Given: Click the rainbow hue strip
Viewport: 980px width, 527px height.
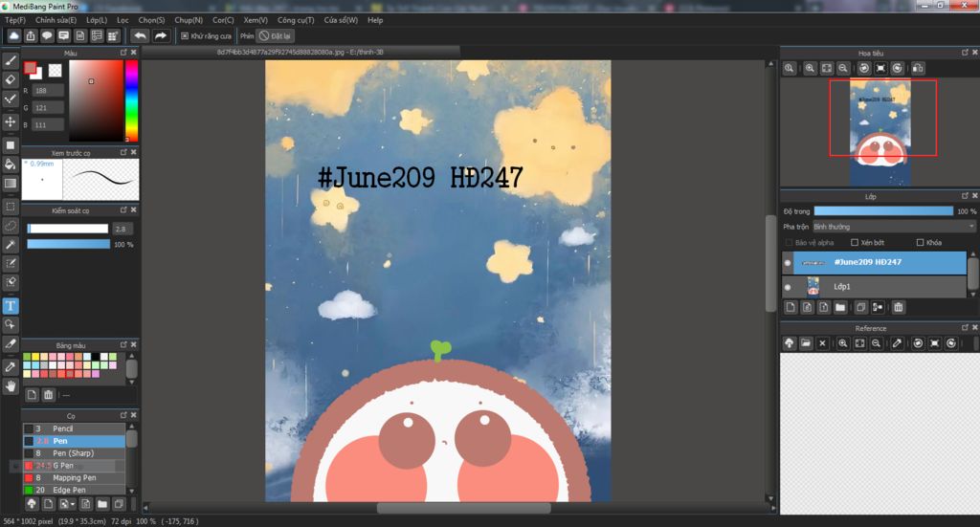Looking at the screenshot, I should (131, 100).
